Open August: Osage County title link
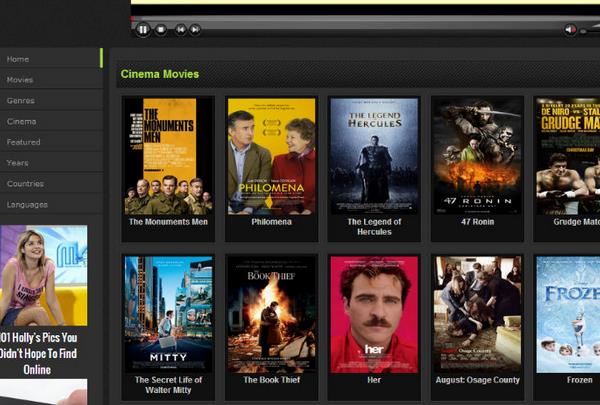Screen dimensions: 600x405 point(478,380)
